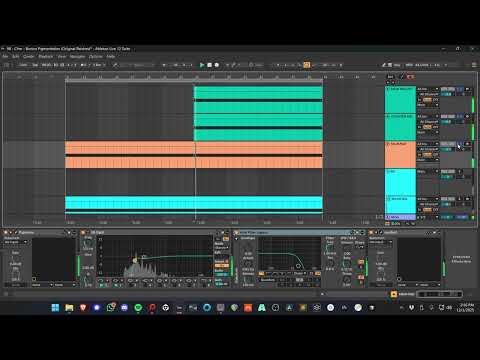Open the Help menu
Image resolution: width=480 pixels, height=360 pixels.
click(x=111, y=57)
